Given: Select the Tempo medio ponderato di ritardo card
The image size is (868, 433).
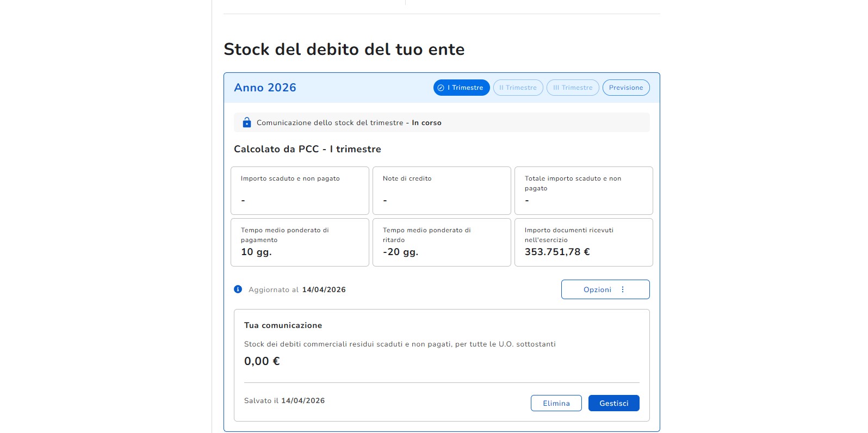Looking at the screenshot, I should (x=442, y=242).
